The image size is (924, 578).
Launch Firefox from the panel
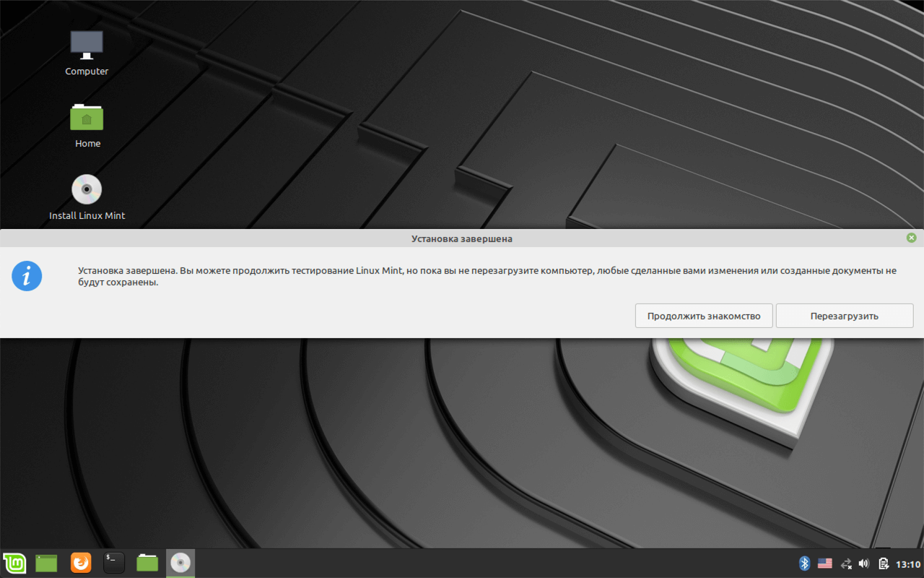(x=81, y=563)
